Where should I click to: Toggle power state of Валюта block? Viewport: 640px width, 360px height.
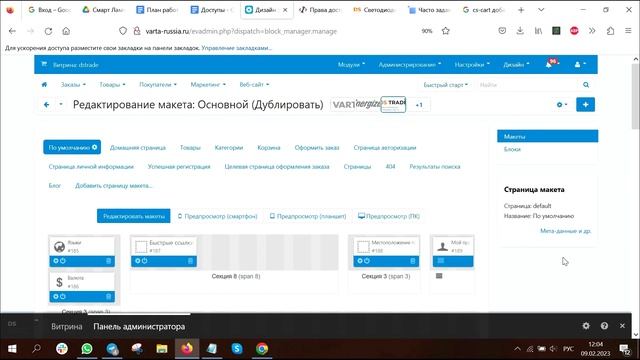[x=63, y=296]
